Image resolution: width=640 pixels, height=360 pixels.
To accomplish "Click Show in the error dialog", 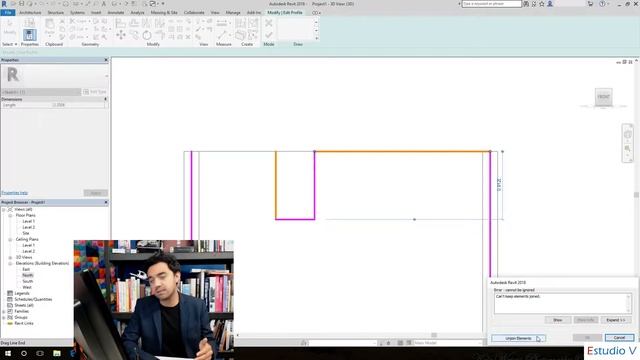I will point(558,320).
